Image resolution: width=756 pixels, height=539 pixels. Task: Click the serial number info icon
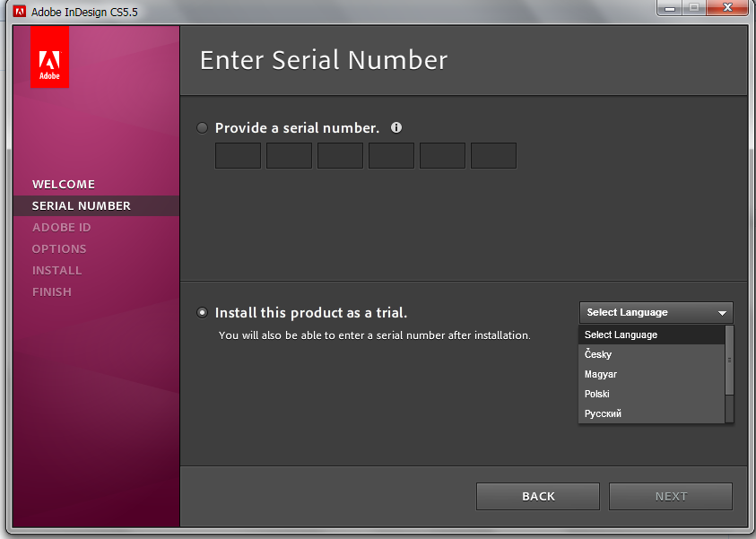click(x=396, y=127)
